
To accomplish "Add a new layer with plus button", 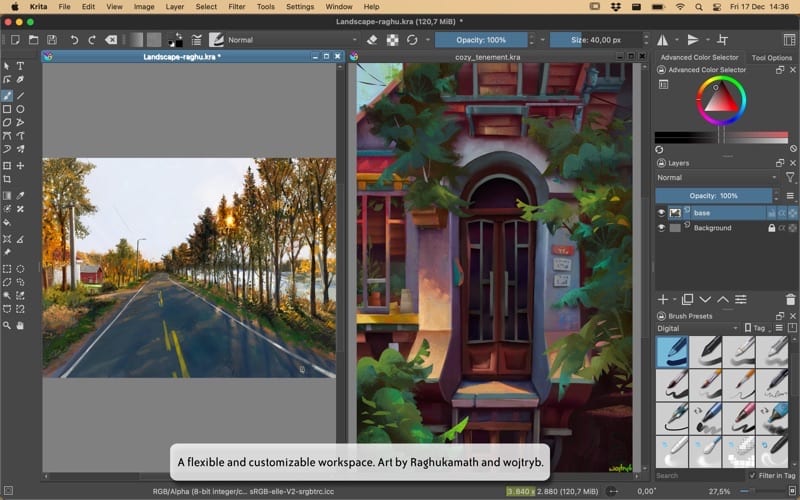I will pyautogui.click(x=663, y=299).
